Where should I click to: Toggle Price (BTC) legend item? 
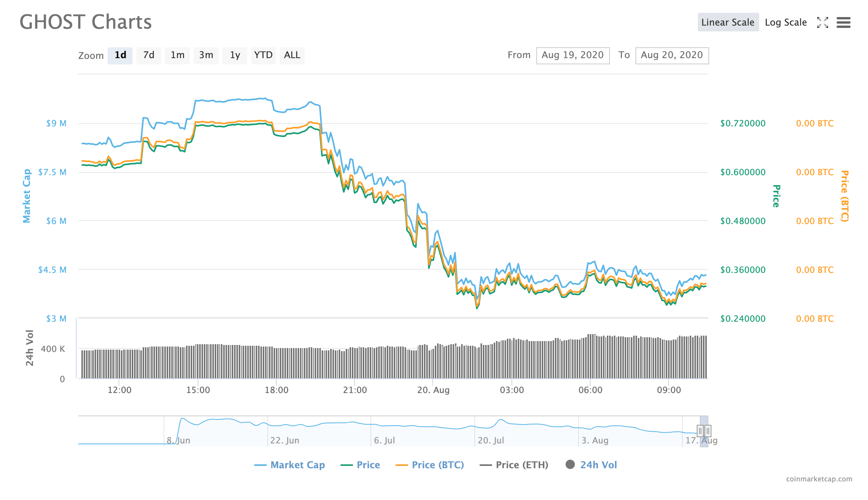[437, 465]
